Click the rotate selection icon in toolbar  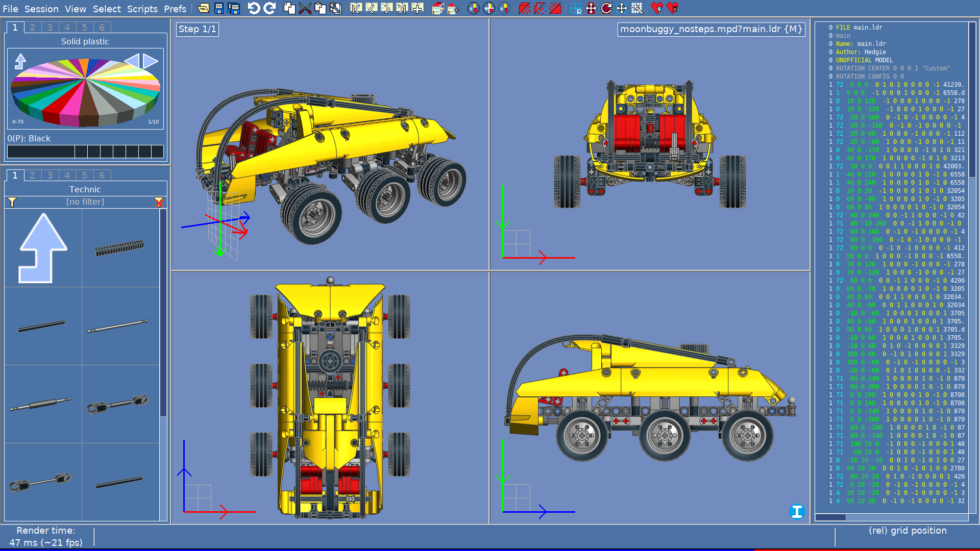606,8
